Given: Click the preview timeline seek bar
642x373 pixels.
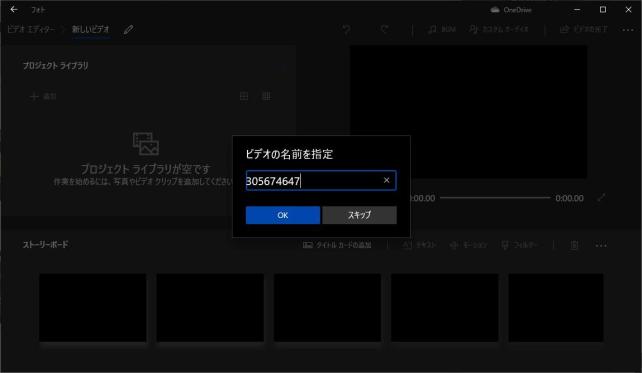Looking at the screenshot, I should 495,198.
